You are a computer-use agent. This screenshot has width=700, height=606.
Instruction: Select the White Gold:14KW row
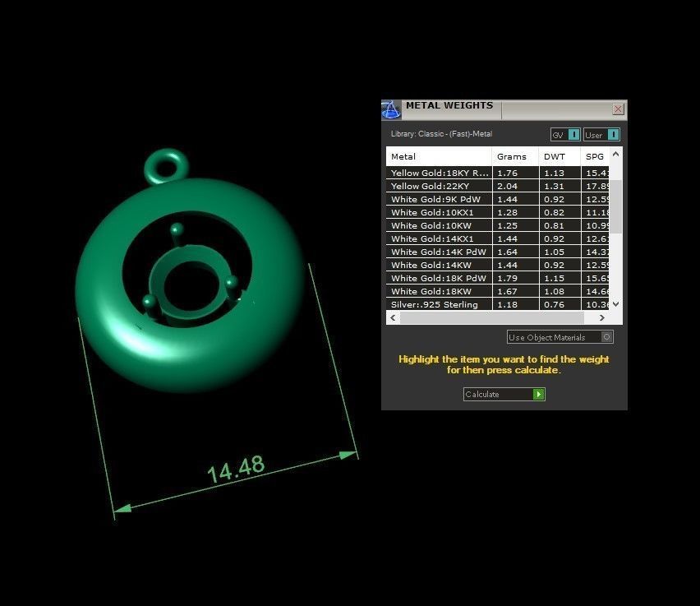pos(497,265)
